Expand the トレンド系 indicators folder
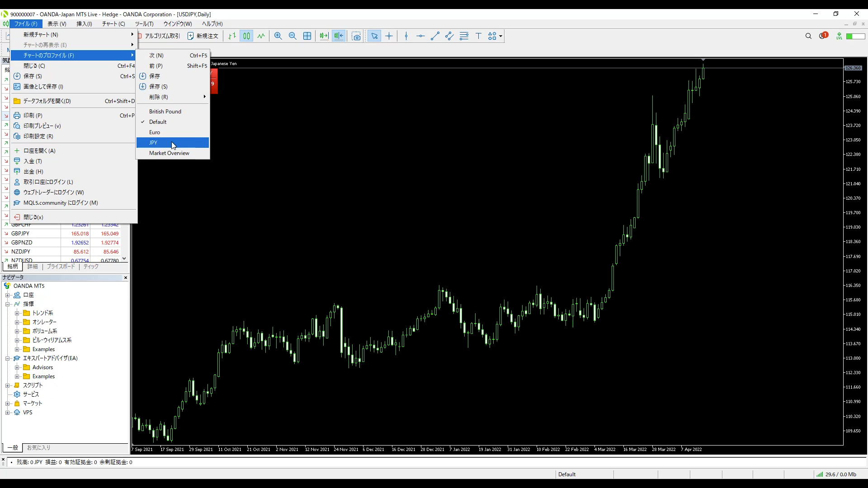 point(17,313)
